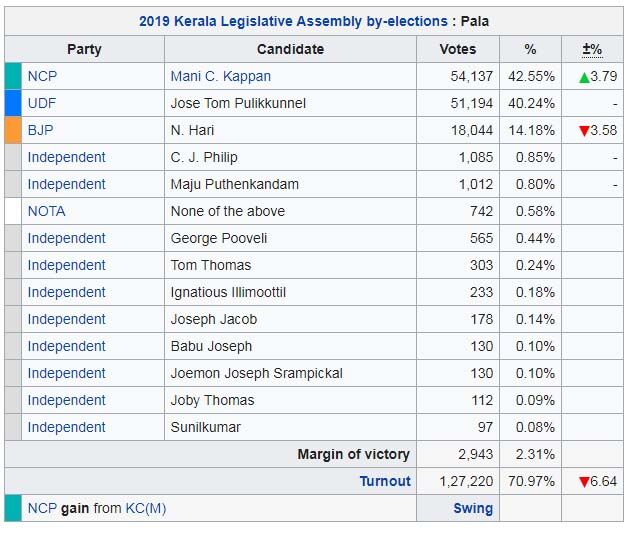Click the Swing link in bottom row

pyautogui.click(x=473, y=508)
